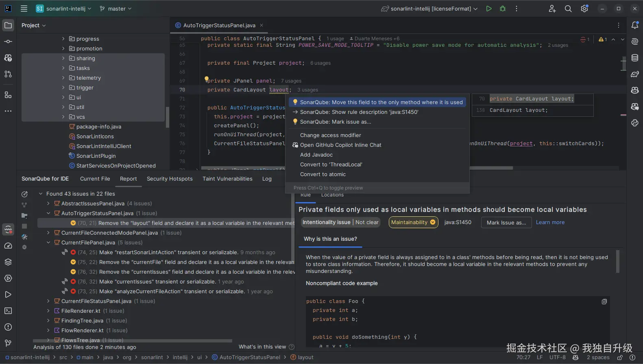Viewport: 643px width, 364px height.
Task: Open the Terminal tool window
Action: tap(8, 311)
